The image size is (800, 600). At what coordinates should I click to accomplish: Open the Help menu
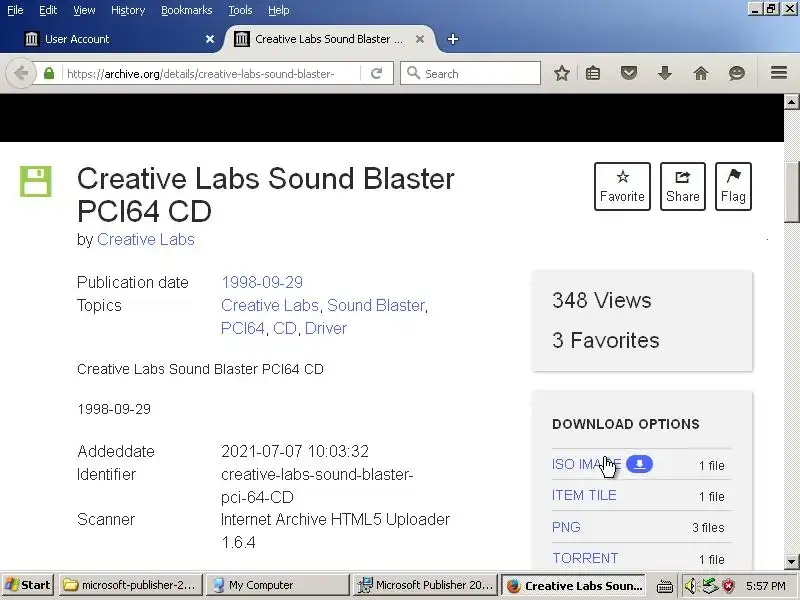[x=279, y=10]
